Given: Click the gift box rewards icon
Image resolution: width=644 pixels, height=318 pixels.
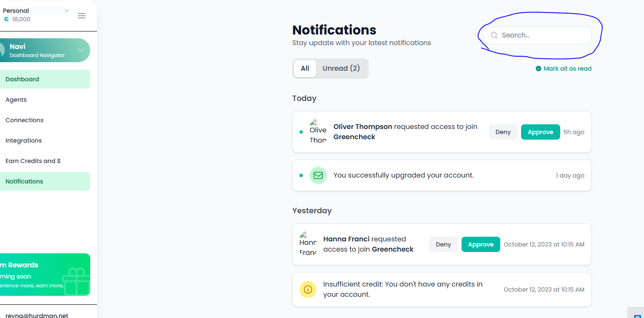Looking at the screenshot, I should point(76,281).
